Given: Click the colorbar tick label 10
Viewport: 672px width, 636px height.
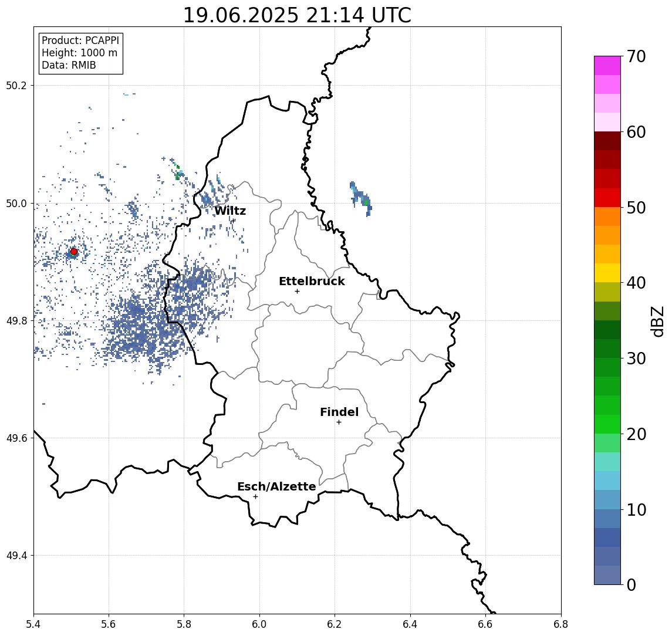Looking at the screenshot, I should 636,510.
